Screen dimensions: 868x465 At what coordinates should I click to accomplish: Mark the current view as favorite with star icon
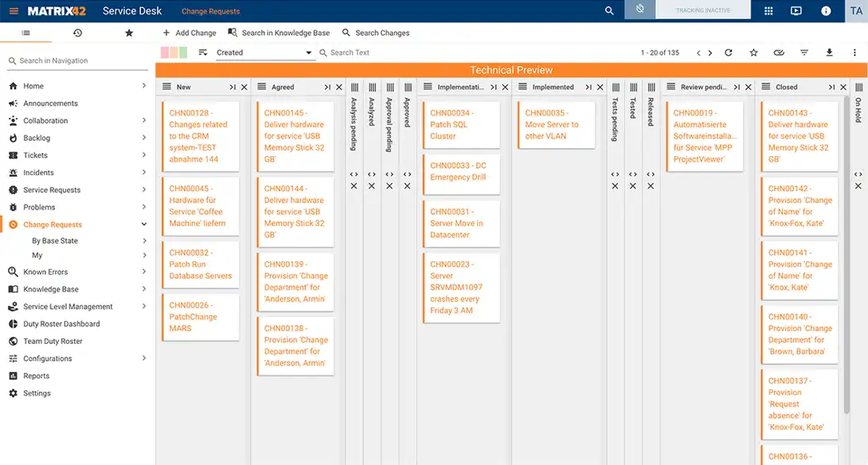click(753, 52)
